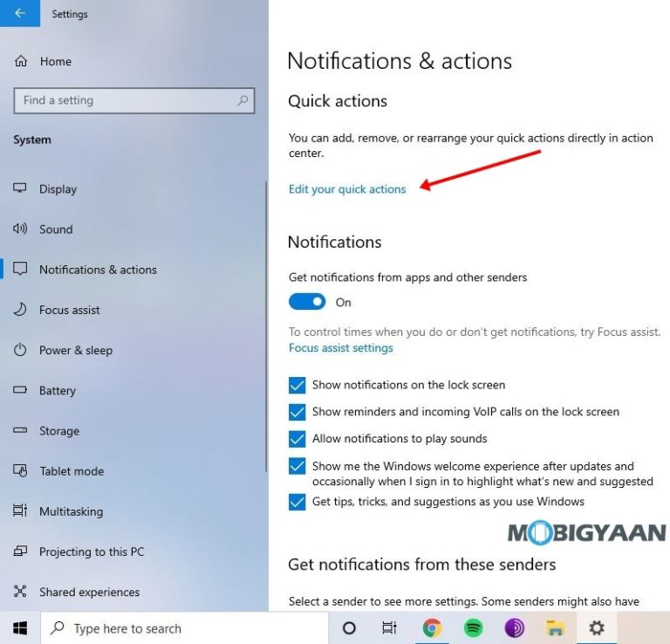Click the Get notifications from these senders heading
The image size is (670, 644).
click(x=421, y=565)
